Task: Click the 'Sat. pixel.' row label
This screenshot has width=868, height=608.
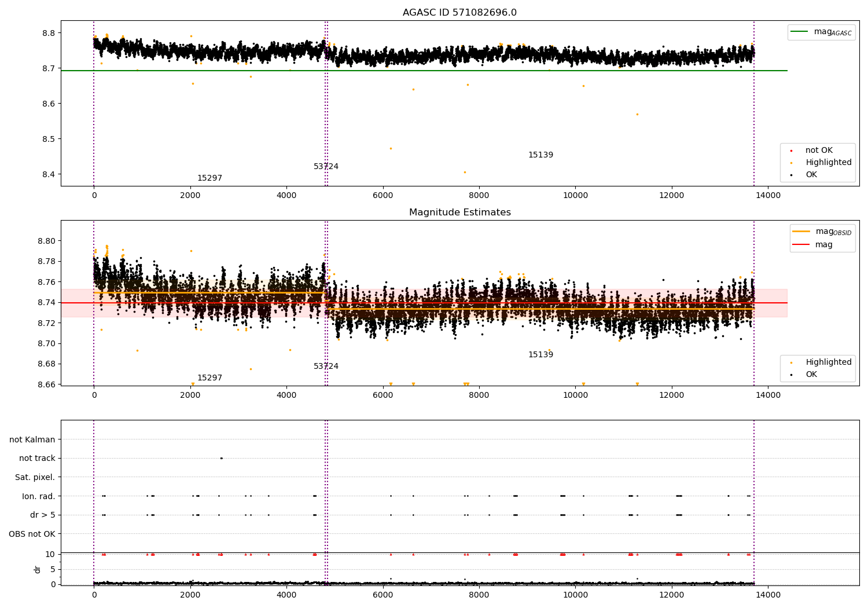Action: (x=35, y=478)
